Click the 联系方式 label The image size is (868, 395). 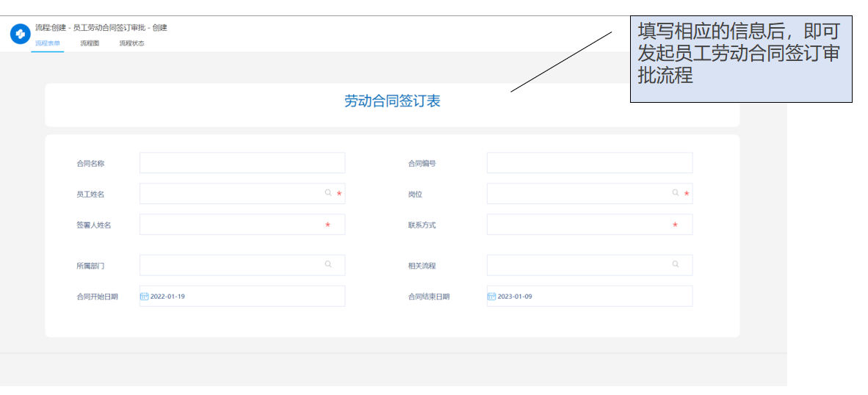coord(422,225)
